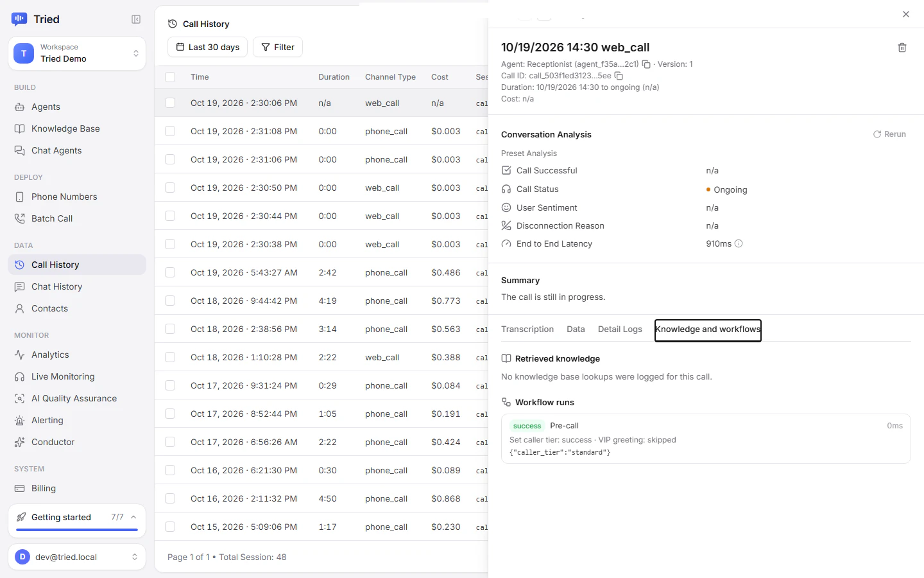Go to Chat Agents
Viewport: 924px width, 578px height.
(77, 150)
